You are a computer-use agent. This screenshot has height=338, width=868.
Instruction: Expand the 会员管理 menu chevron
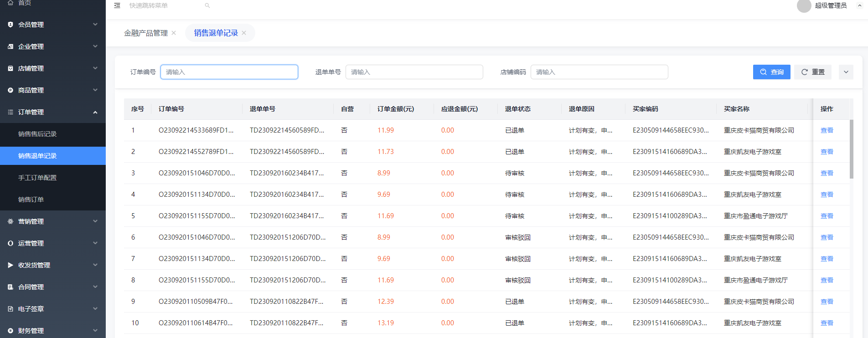[95, 25]
